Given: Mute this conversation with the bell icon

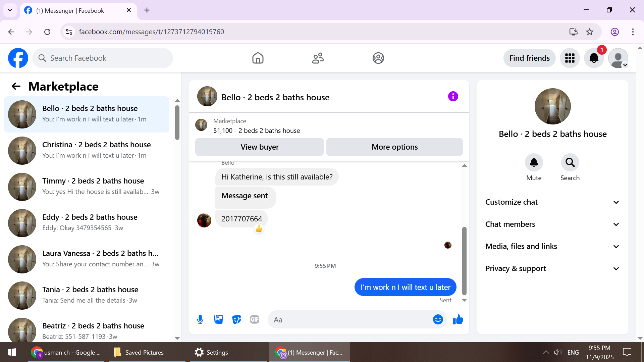Looking at the screenshot, I should (x=534, y=162).
